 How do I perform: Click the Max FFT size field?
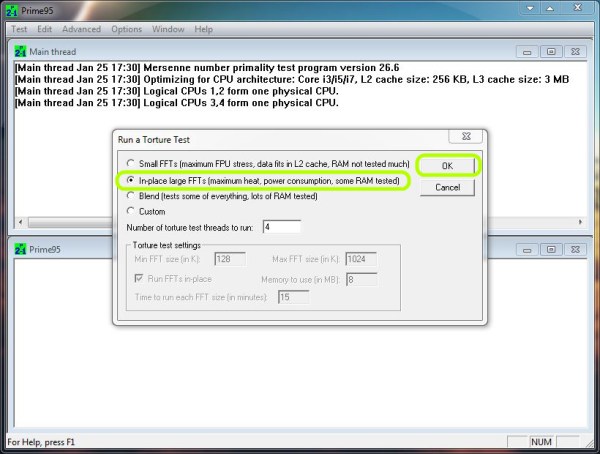coord(361,259)
